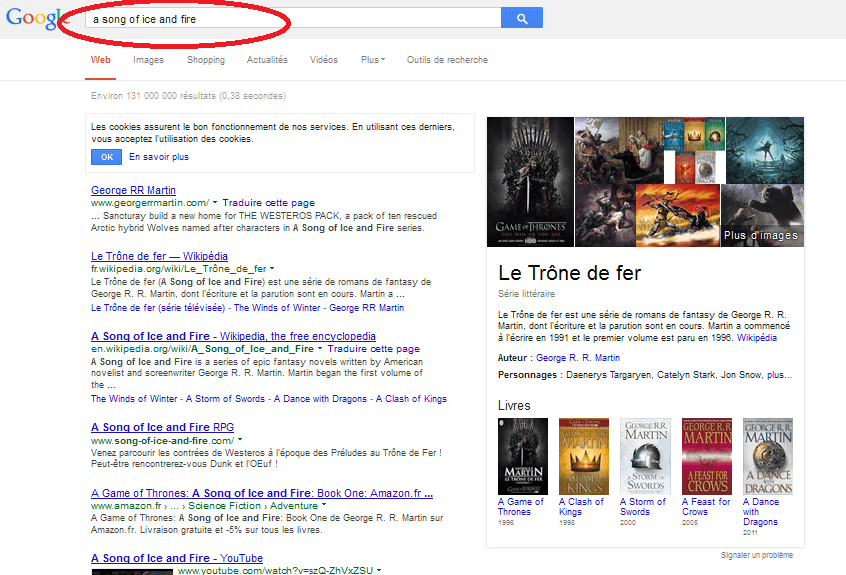This screenshot has width=846, height=575.
Task: Click author George R. R. Martin link
Action: tap(578, 358)
